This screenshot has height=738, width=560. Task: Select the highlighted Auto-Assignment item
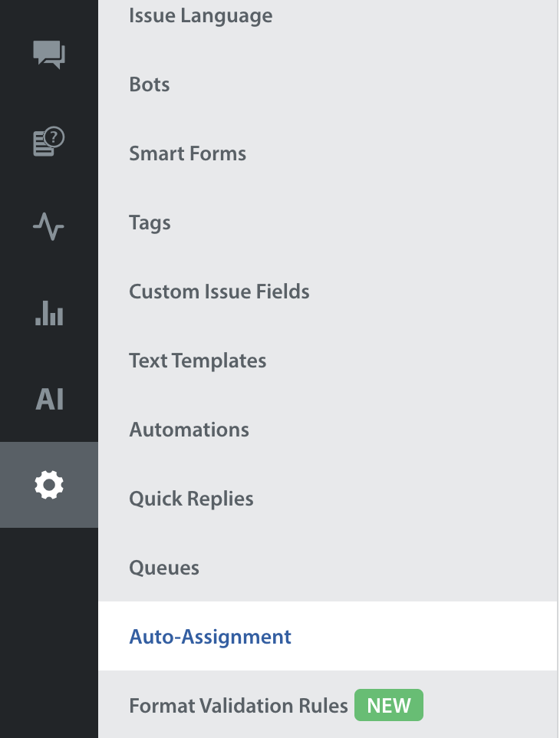click(x=210, y=637)
